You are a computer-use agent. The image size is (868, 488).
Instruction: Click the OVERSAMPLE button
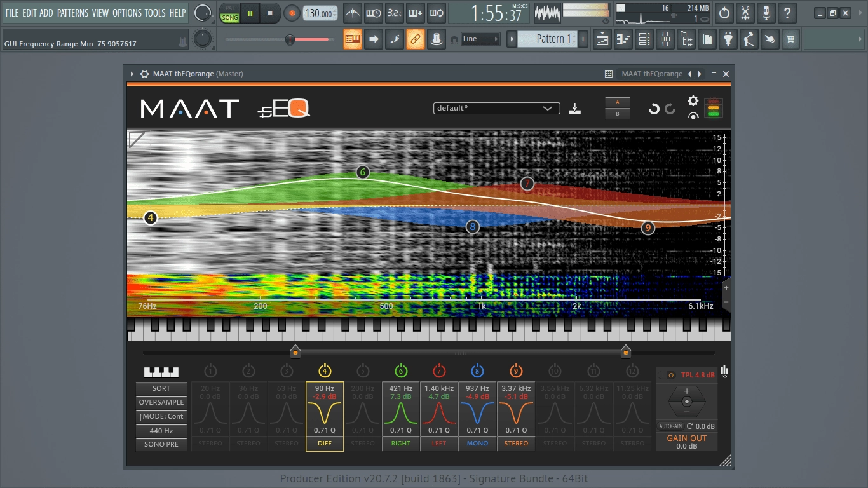pos(161,402)
